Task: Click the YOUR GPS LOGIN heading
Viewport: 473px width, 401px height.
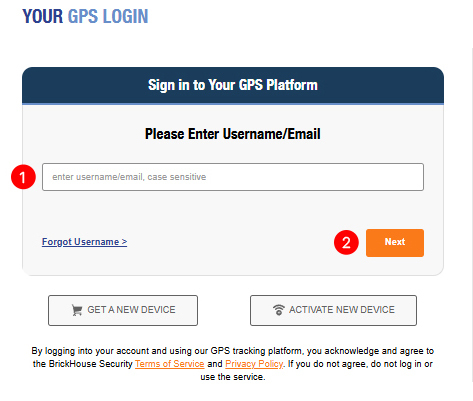Action: coord(85,17)
